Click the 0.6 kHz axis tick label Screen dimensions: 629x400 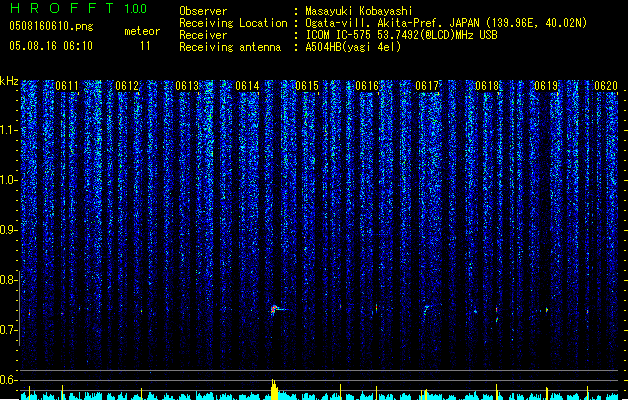pos(8,380)
